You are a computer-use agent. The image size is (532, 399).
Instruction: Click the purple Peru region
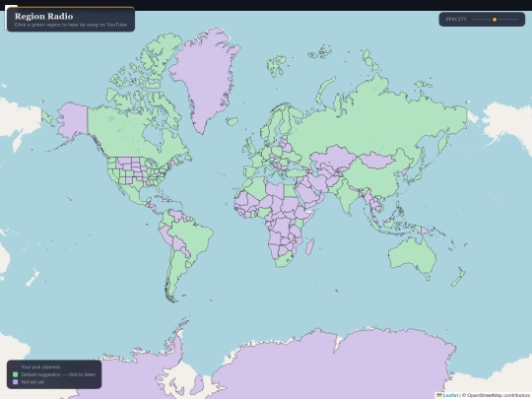pos(165,234)
